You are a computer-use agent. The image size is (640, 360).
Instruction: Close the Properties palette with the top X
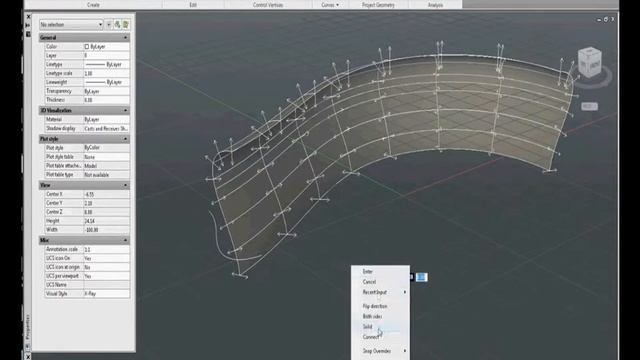click(x=28, y=17)
